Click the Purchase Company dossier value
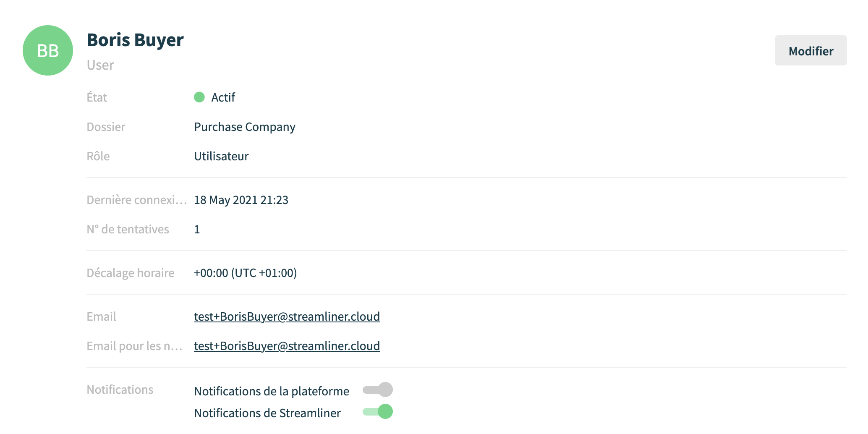 click(x=245, y=127)
